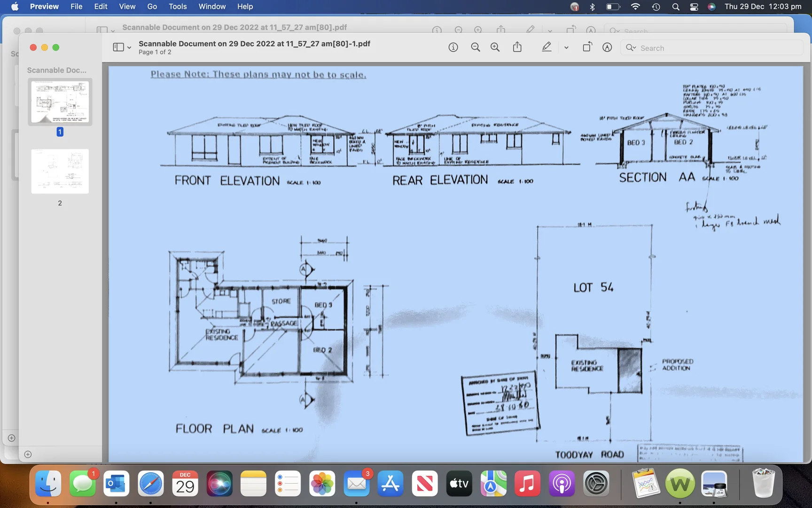Select page 2 thumbnail in sidebar
Image resolution: width=812 pixels, height=508 pixels.
(x=60, y=171)
